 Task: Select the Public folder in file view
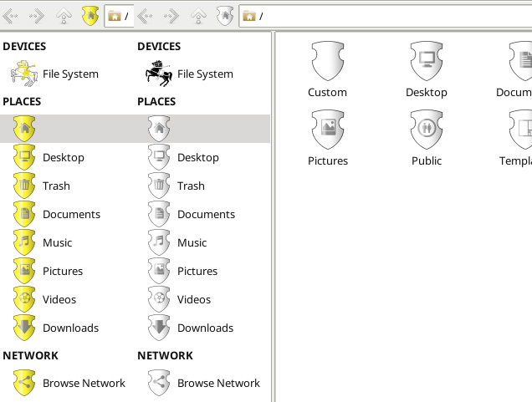pos(427,138)
